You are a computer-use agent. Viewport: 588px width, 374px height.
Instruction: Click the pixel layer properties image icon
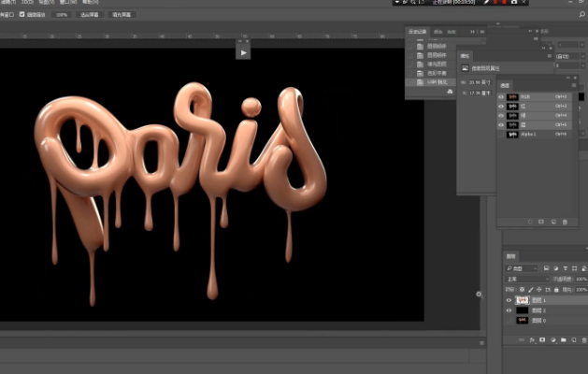pos(465,68)
